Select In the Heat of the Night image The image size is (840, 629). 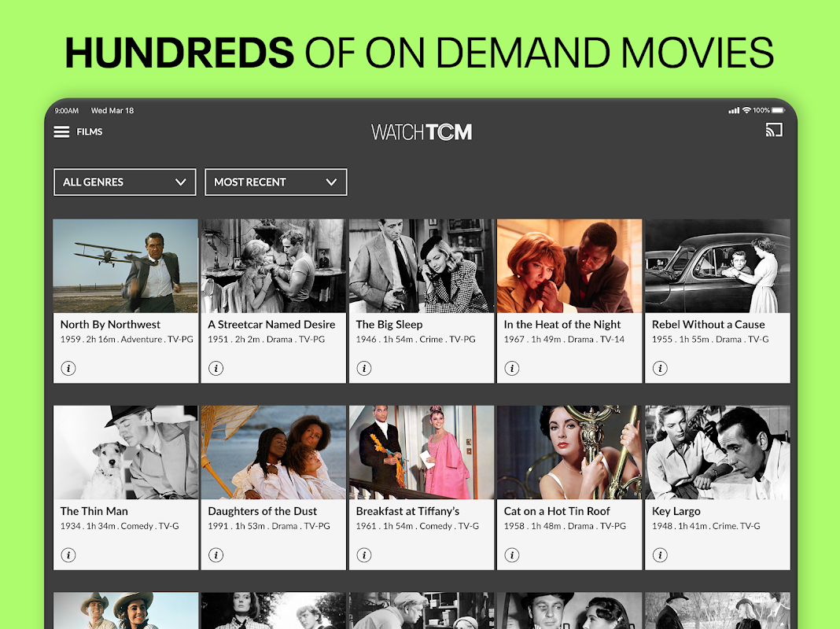coord(569,266)
